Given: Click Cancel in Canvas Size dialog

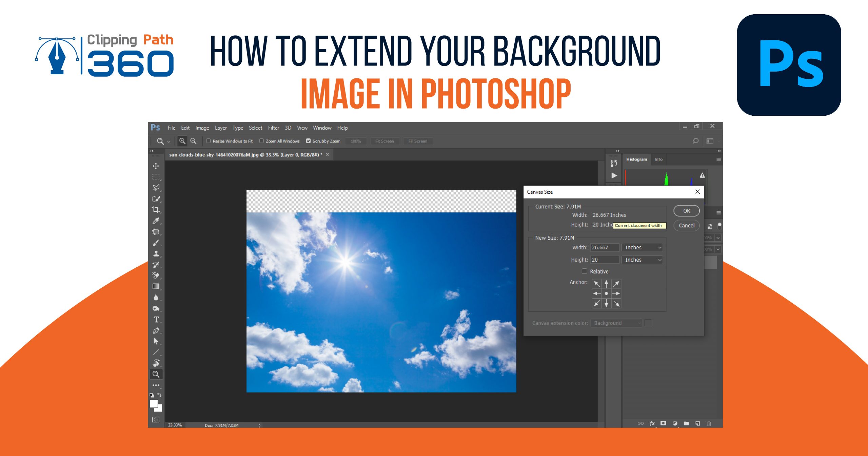Looking at the screenshot, I should (x=687, y=225).
